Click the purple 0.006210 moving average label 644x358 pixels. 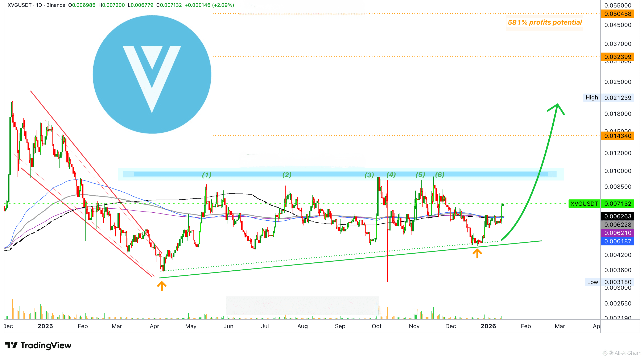coord(617,233)
